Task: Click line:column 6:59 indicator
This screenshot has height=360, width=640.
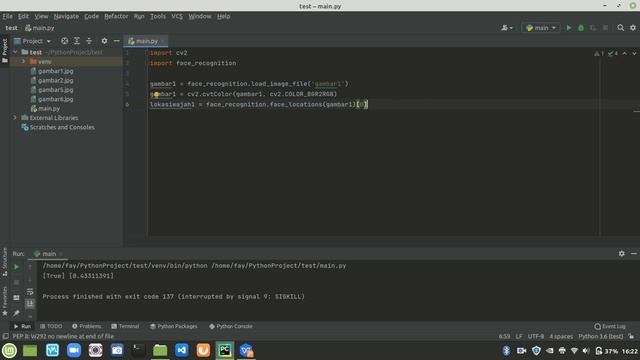Action: click(x=504, y=336)
